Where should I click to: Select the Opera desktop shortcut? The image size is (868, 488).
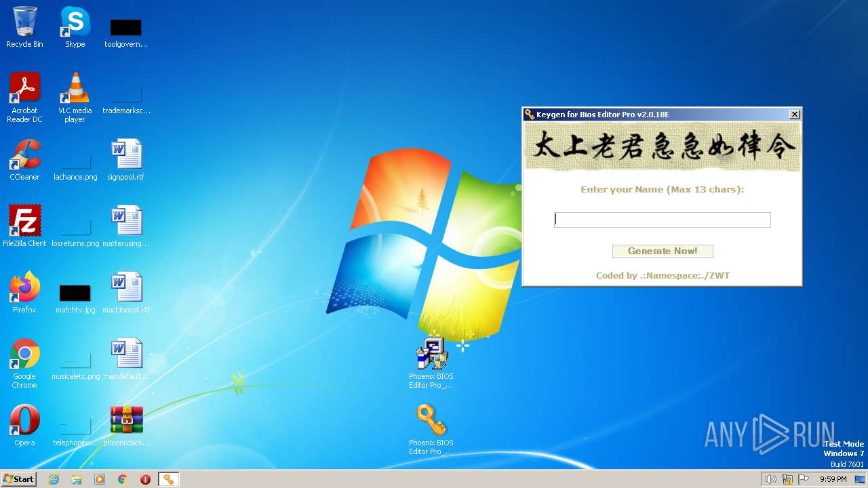point(24,425)
